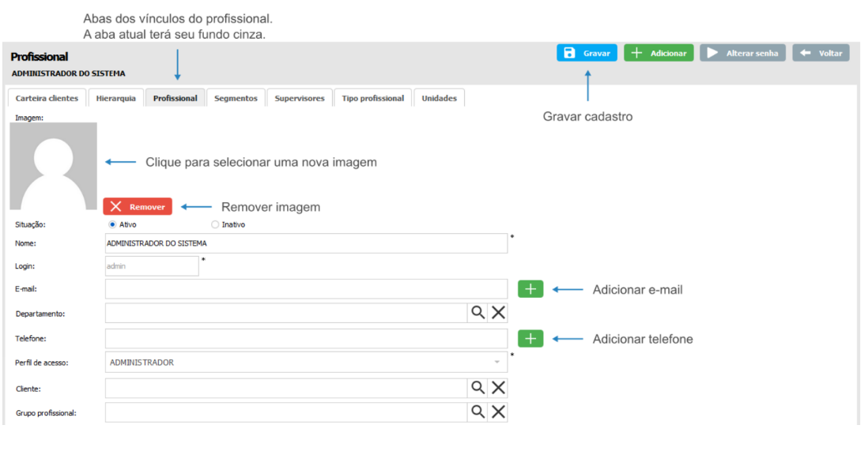
Task: Click the magnifier icon for Cliente field
Action: point(477,387)
